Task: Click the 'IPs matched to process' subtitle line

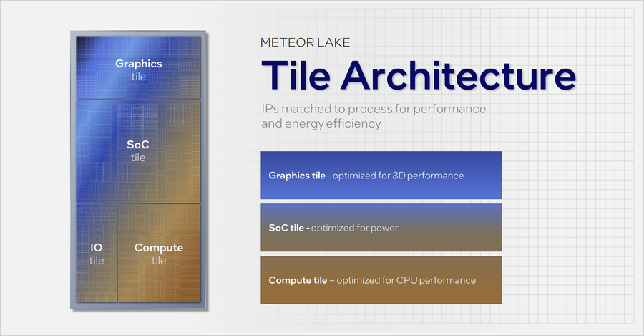Action: click(x=374, y=110)
